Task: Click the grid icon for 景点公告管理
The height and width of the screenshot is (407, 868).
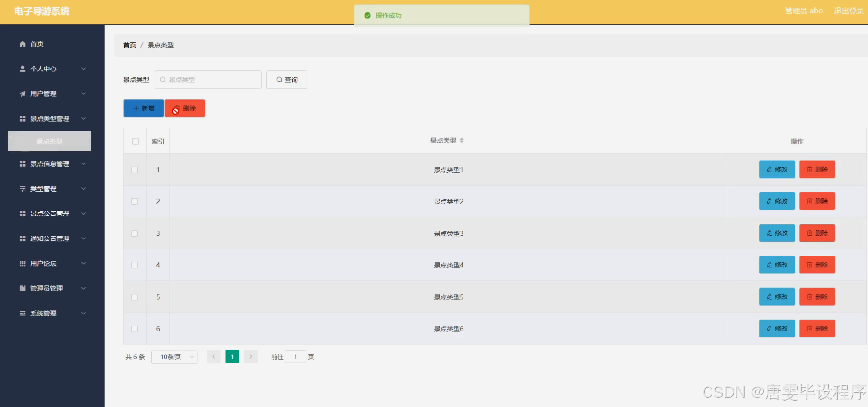Action: (x=23, y=214)
